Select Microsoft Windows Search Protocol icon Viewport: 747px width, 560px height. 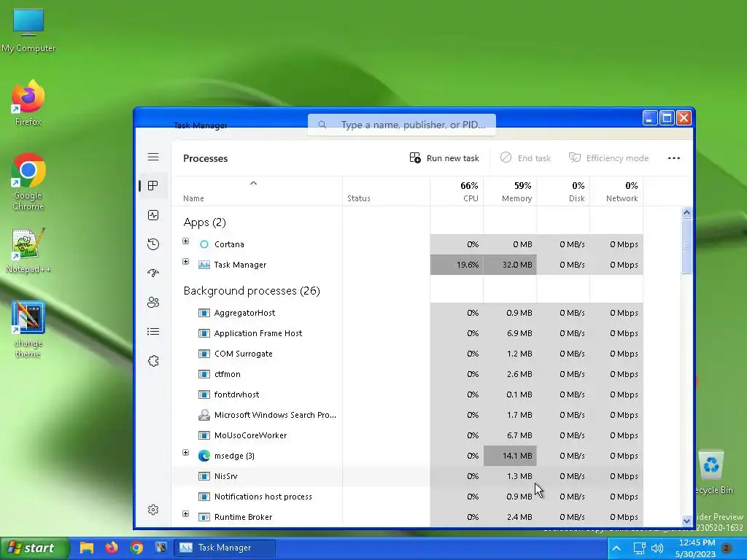tap(204, 415)
